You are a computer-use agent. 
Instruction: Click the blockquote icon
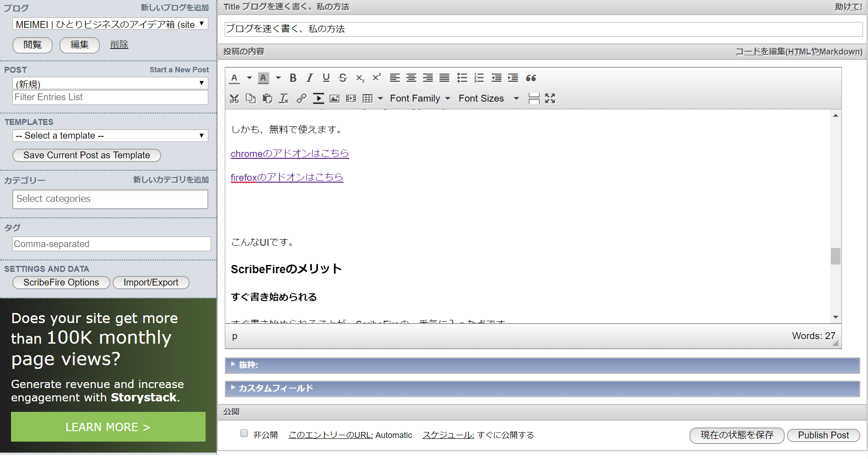(x=531, y=78)
